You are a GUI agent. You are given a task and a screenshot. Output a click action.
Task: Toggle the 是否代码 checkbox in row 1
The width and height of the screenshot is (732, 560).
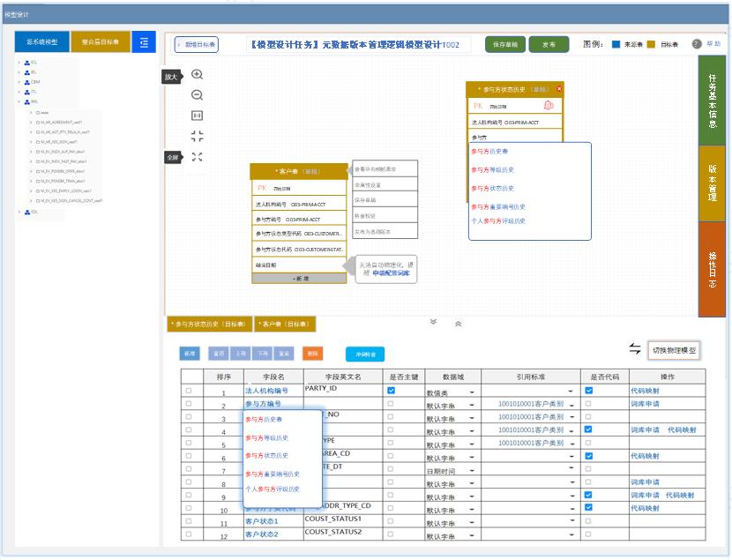coord(588,390)
